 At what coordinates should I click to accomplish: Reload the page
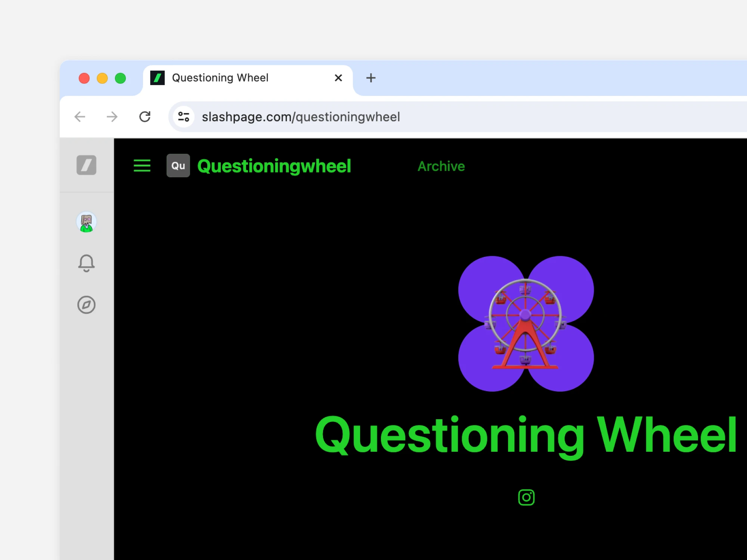[x=145, y=117]
